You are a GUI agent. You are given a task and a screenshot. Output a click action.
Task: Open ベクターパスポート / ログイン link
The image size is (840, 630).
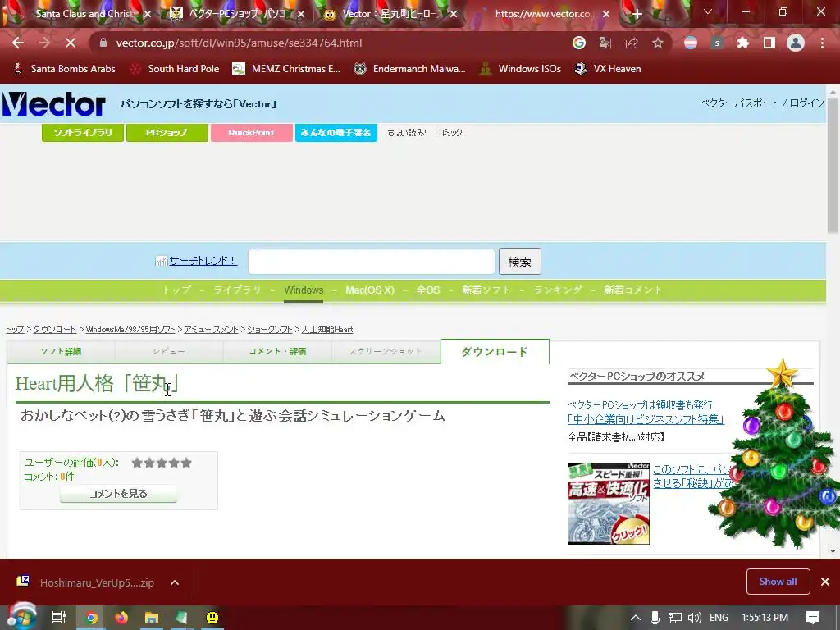coord(762,103)
